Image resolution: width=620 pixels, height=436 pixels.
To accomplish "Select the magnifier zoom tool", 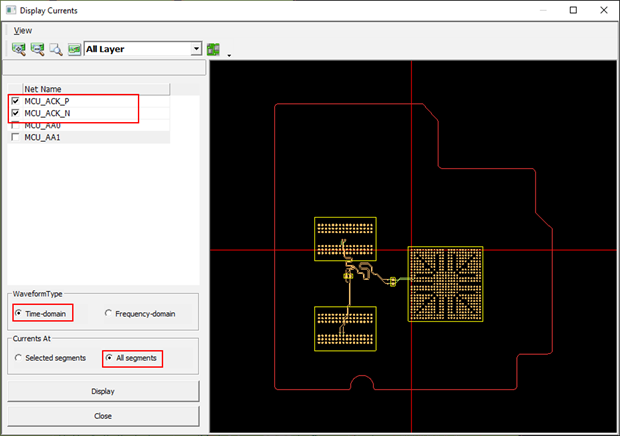I will (56, 48).
